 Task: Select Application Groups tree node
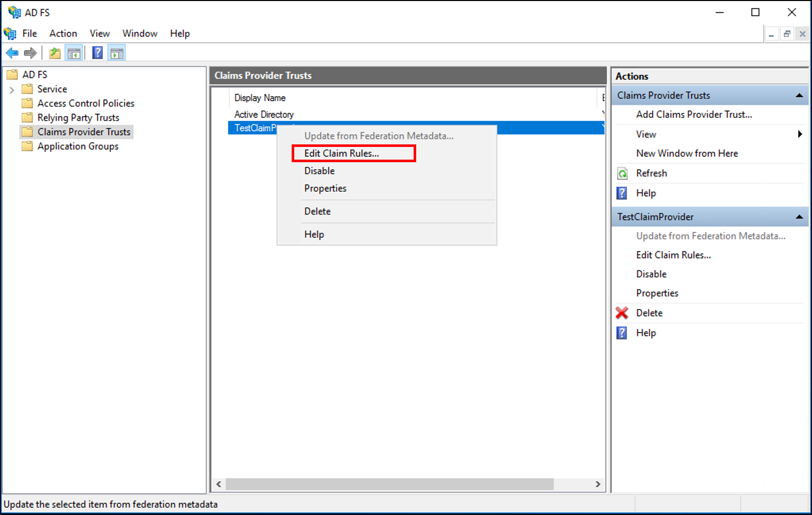(78, 146)
